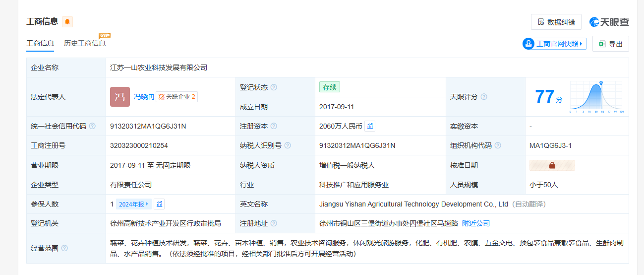This screenshot has width=644, height=275.
Task: Click the 存续 status tag
Action: tap(330, 87)
